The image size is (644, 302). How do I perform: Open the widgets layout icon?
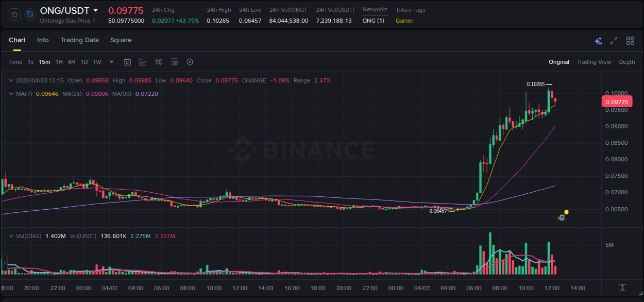click(x=630, y=40)
